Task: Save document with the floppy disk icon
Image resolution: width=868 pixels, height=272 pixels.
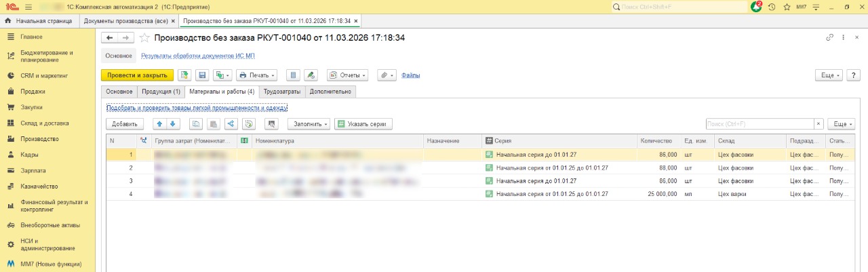Action: coord(201,75)
